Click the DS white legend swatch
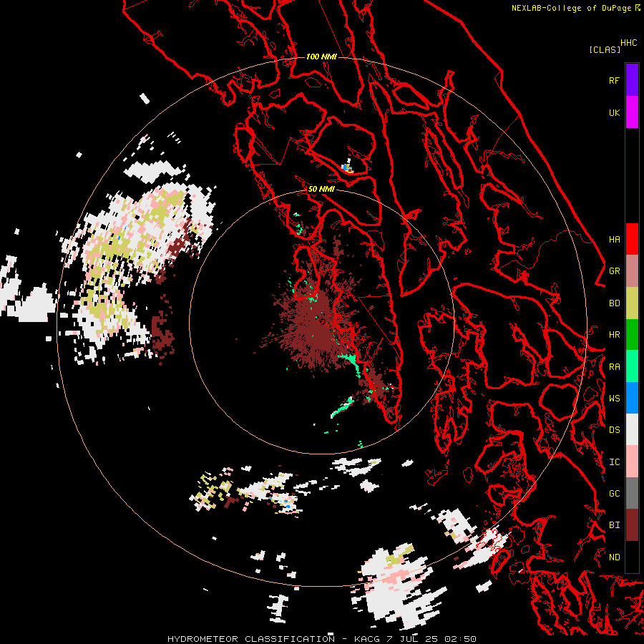This screenshot has height=644, width=644. tap(632, 429)
